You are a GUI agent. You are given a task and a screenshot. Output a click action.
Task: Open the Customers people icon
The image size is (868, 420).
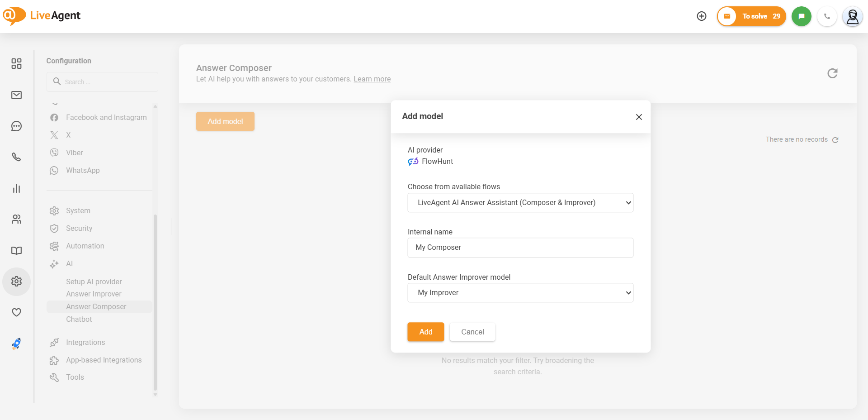[17, 220]
